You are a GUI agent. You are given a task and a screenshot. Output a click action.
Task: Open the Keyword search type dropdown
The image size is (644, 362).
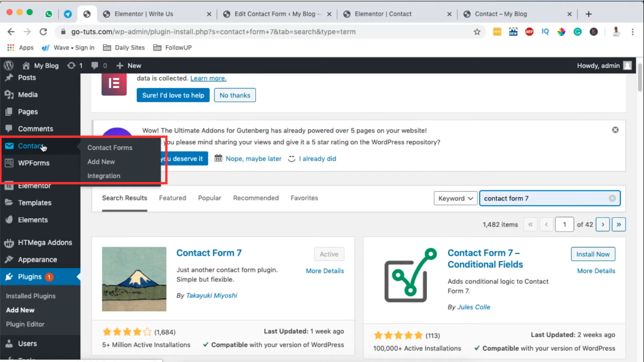tap(455, 198)
